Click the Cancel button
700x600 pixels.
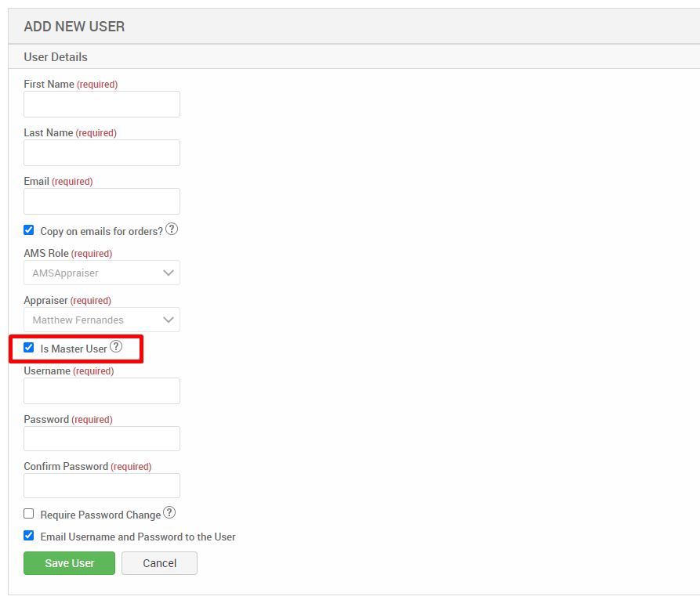point(159,562)
